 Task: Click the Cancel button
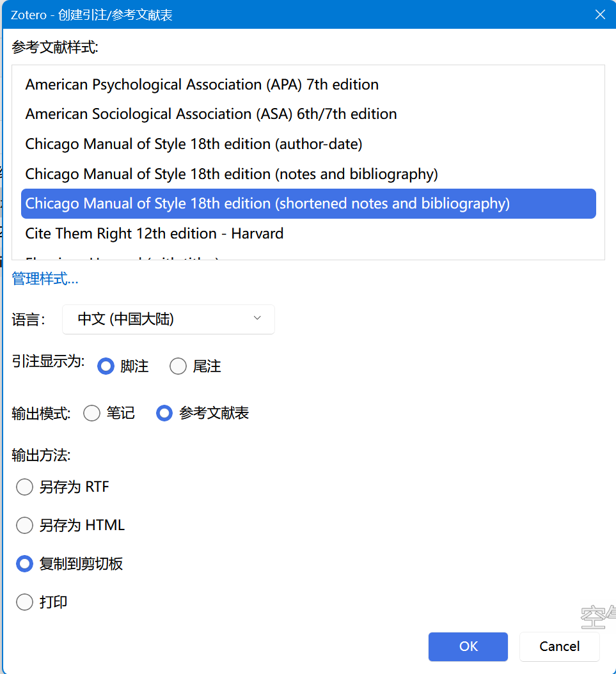(x=559, y=647)
